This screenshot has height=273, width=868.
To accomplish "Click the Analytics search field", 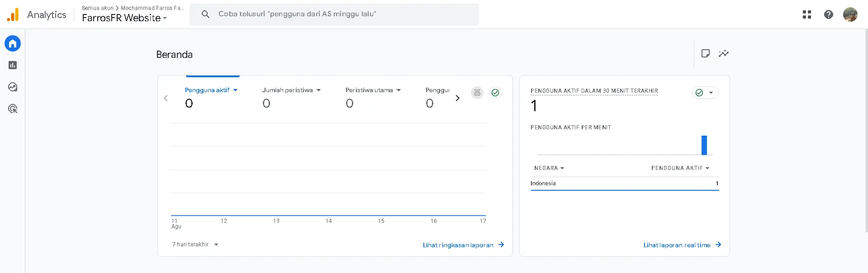I will (x=334, y=14).
